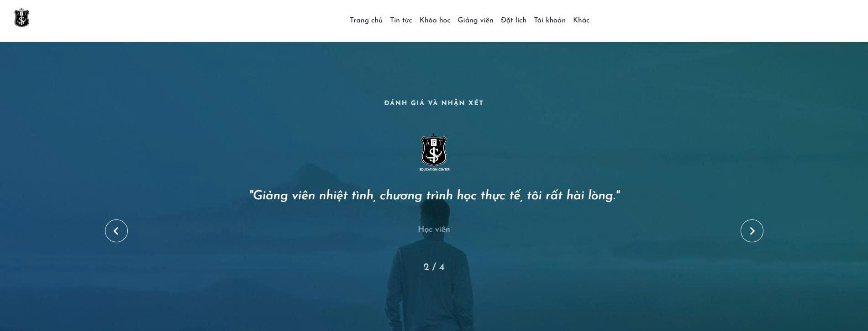Select Đặt lịch in the navigation
This screenshot has height=331, width=868.
[x=513, y=20]
